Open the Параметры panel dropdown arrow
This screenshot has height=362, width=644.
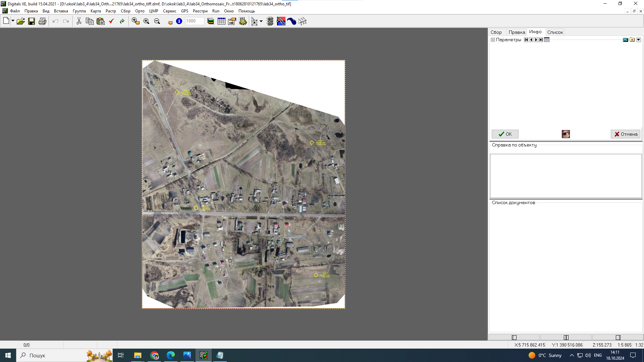point(639,40)
